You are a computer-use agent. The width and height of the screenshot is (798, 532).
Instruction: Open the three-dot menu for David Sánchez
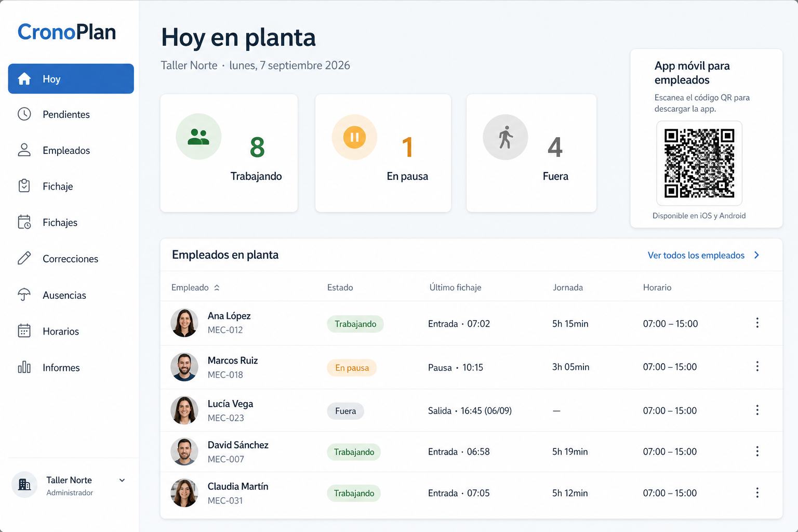click(x=757, y=451)
